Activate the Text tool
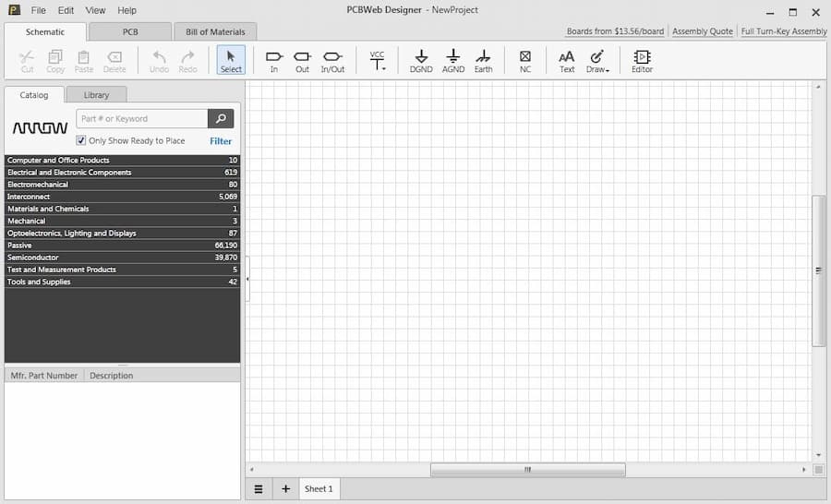This screenshot has height=504, width=831. (567, 61)
